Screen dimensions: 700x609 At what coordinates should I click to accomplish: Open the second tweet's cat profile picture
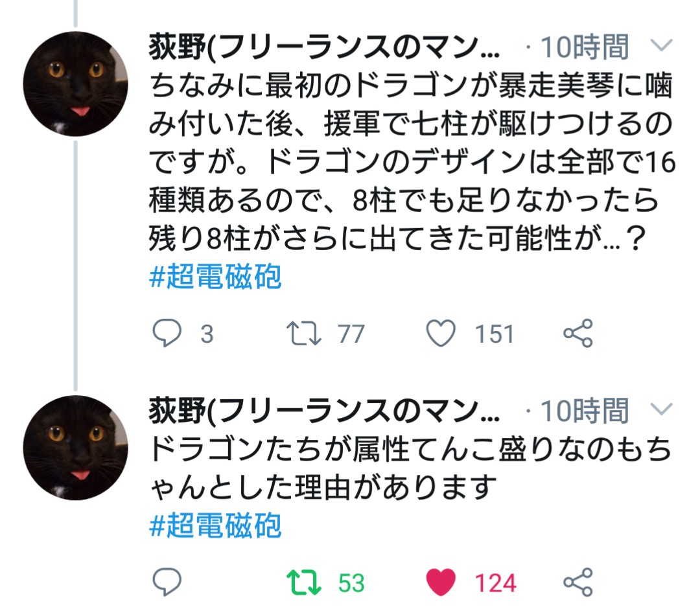coord(75,448)
